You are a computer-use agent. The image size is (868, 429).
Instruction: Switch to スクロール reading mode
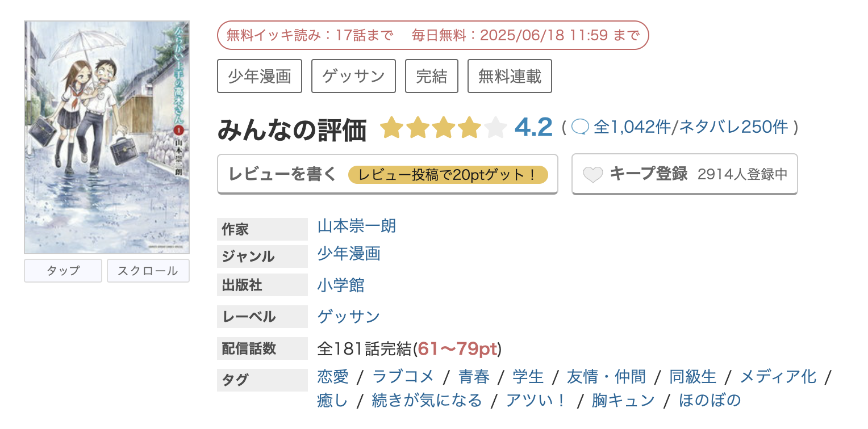click(148, 271)
